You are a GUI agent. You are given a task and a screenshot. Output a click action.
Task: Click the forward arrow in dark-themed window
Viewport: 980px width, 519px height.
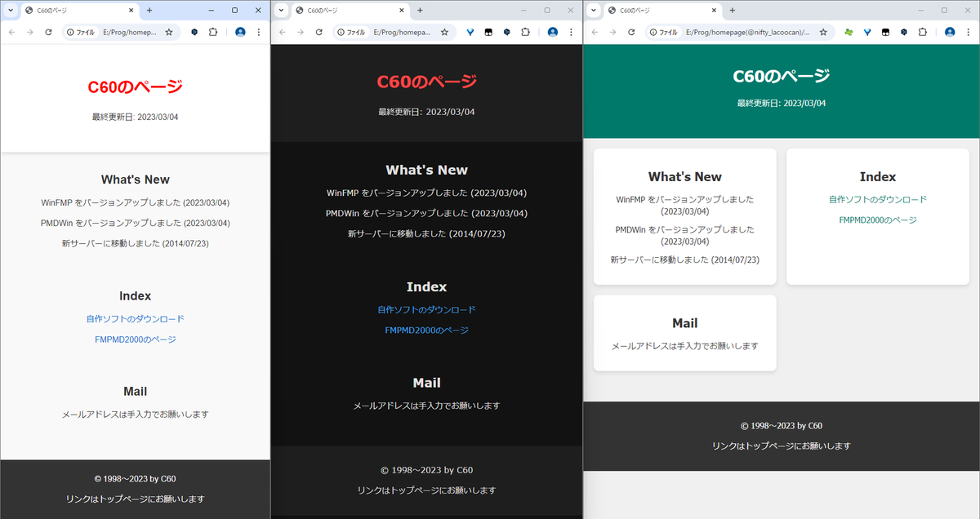[301, 32]
